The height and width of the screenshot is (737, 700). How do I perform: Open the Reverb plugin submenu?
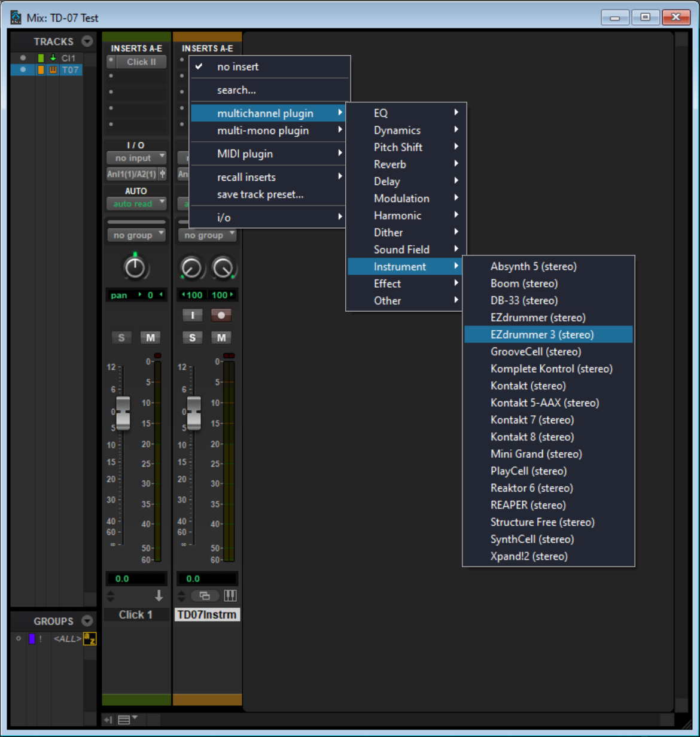[x=390, y=164]
